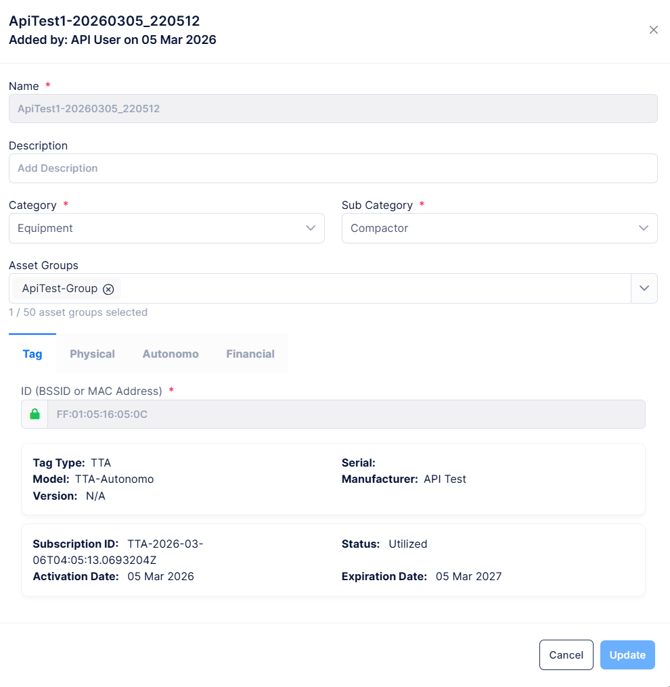Expand the Sub Category chevron arrow
The image size is (670, 687).
coord(643,228)
